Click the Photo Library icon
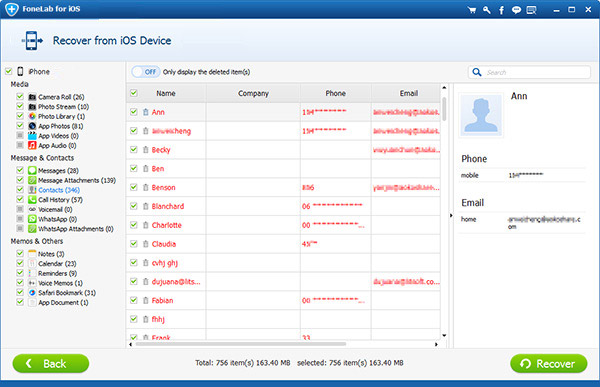 pos(32,116)
